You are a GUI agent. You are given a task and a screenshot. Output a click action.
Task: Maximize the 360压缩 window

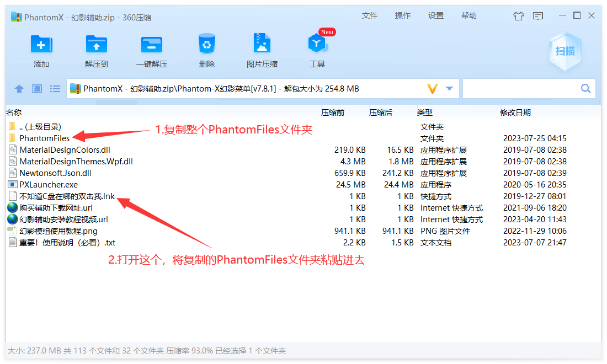click(577, 15)
